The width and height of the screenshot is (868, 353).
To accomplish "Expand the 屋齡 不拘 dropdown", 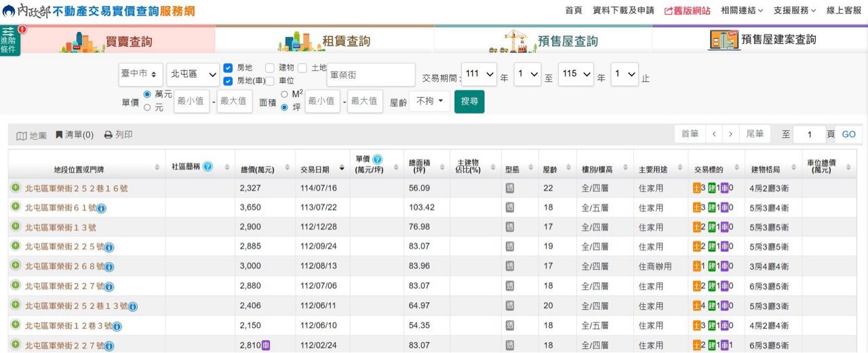I will pyautogui.click(x=429, y=101).
